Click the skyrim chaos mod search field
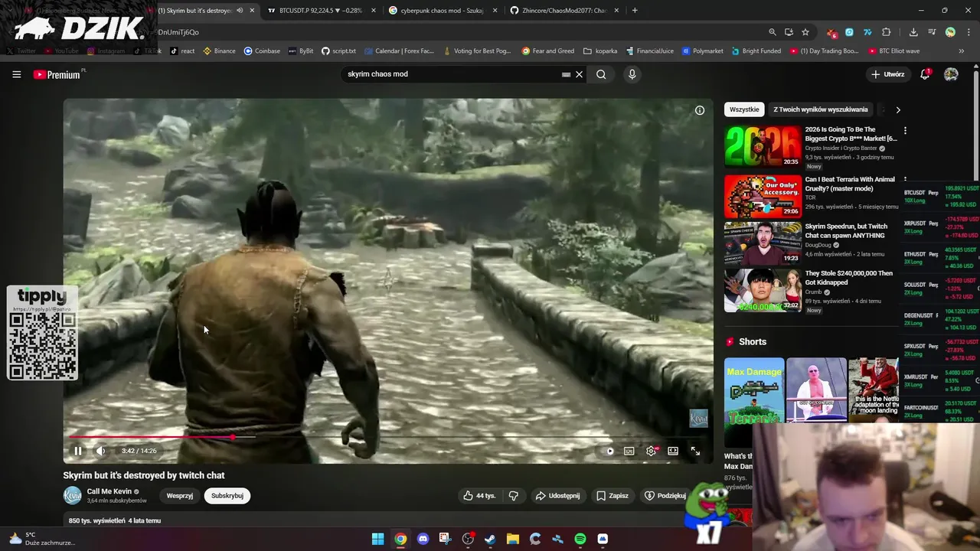Screen dimensions: 980x551 pyautogui.click(x=452, y=74)
